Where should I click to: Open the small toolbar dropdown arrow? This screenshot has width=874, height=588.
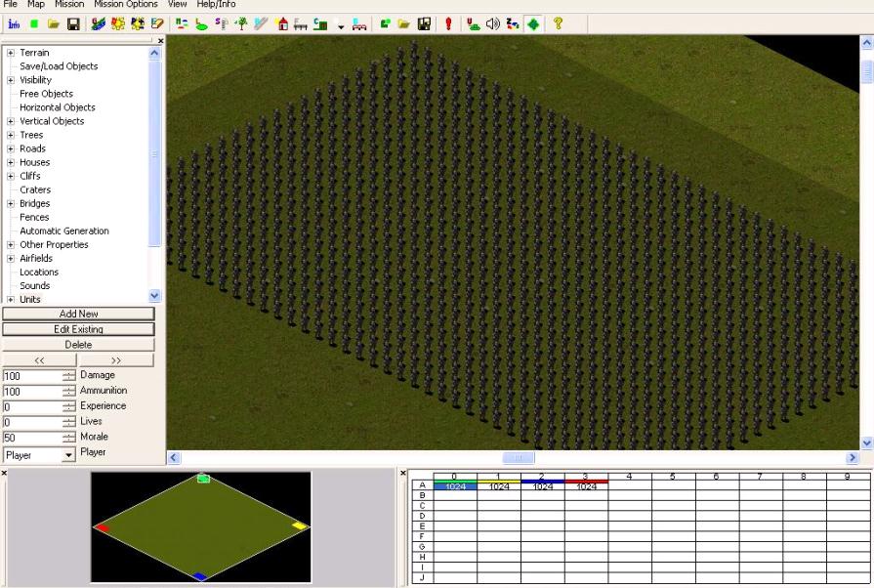pyautogui.click(x=341, y=25)
